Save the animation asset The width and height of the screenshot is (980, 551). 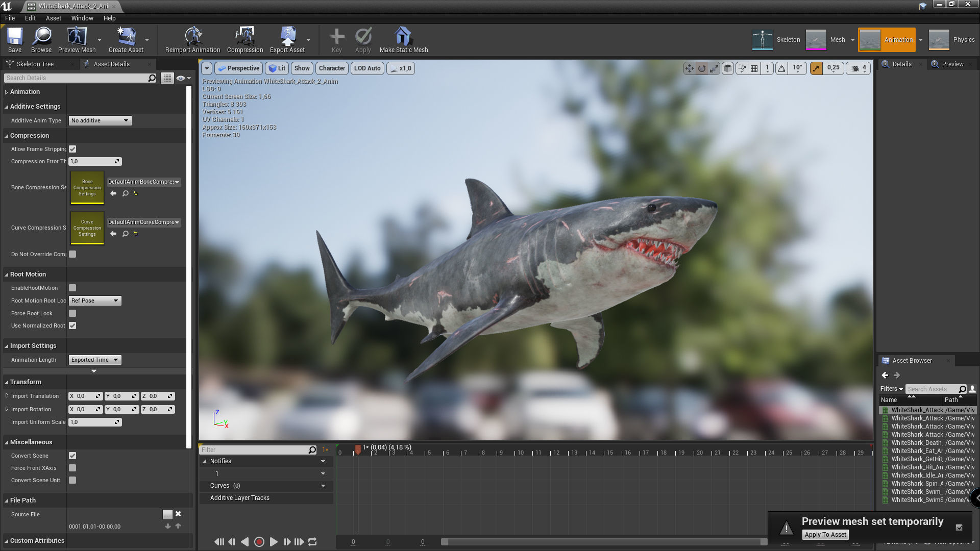click(15, 40)
